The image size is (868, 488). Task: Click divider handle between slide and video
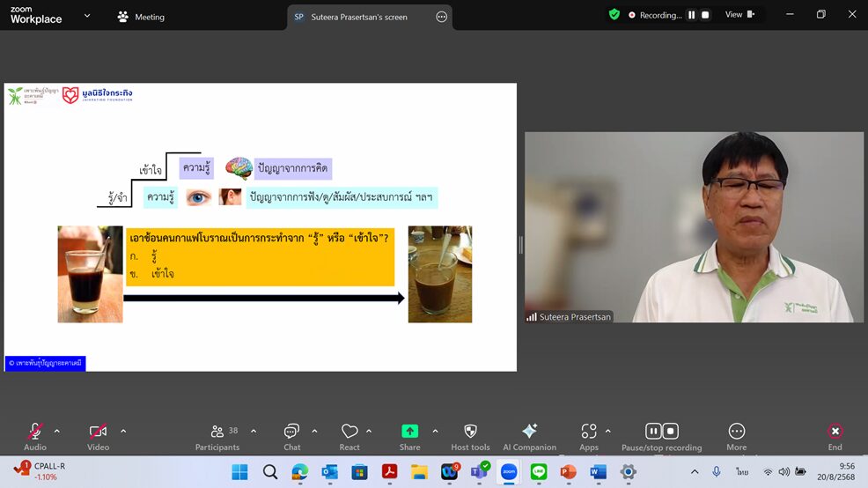pyautogui.click(x=520, y=245)
